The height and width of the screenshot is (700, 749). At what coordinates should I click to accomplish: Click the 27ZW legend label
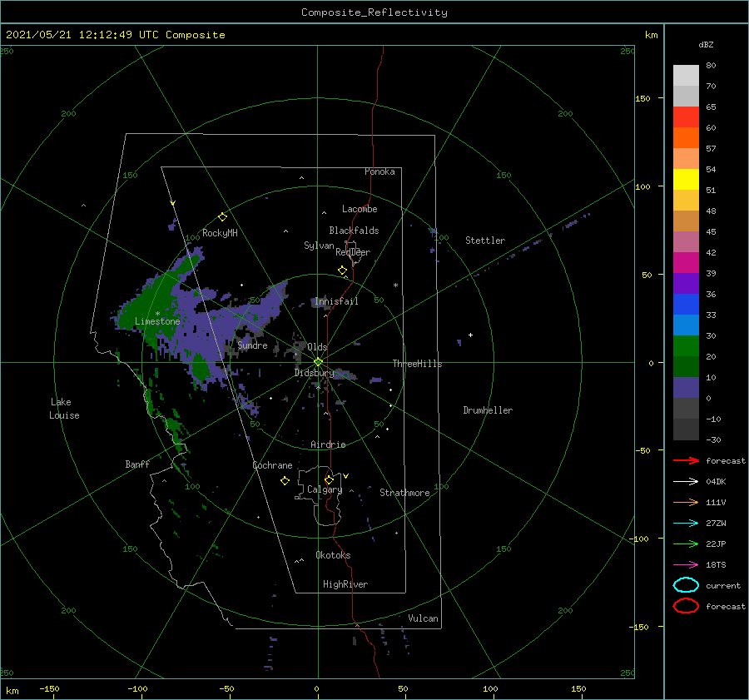[716, 524]
